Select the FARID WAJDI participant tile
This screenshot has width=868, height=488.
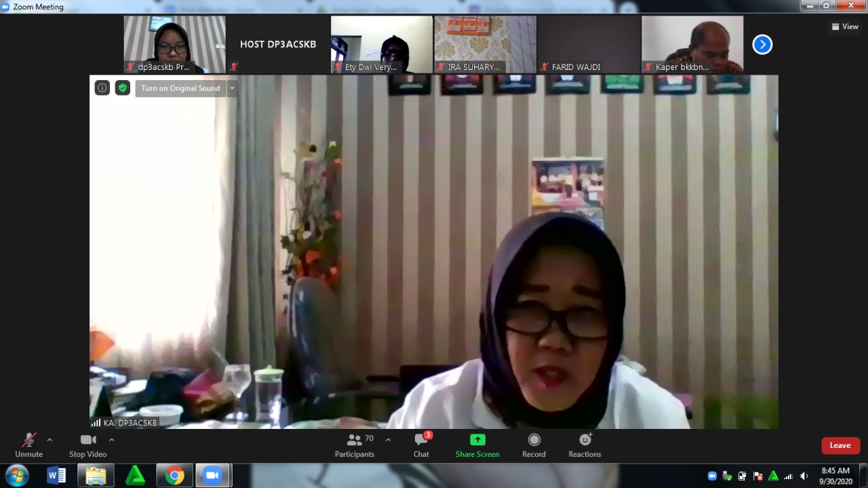pos(589,45)
